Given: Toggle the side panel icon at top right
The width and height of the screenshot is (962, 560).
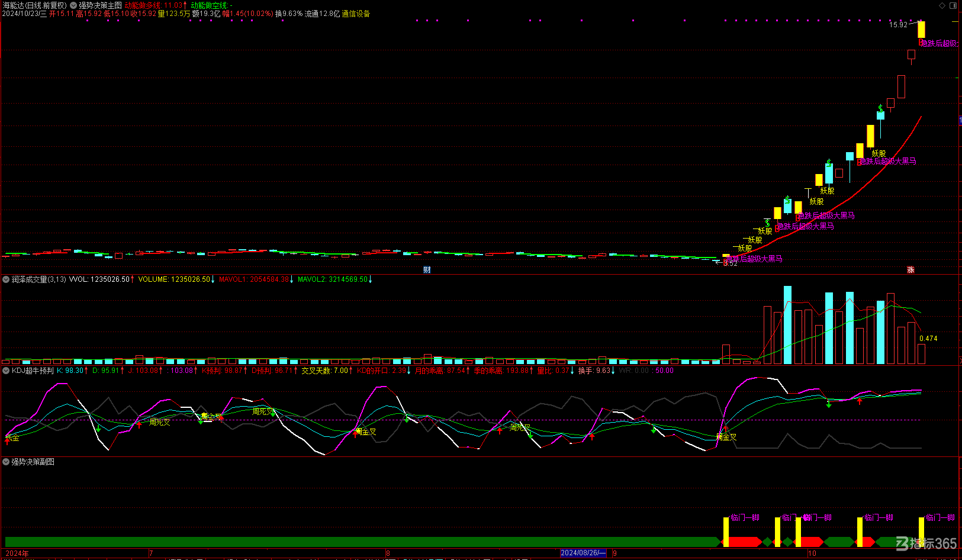Looking at the screenshot, I should tap(954, 5).
